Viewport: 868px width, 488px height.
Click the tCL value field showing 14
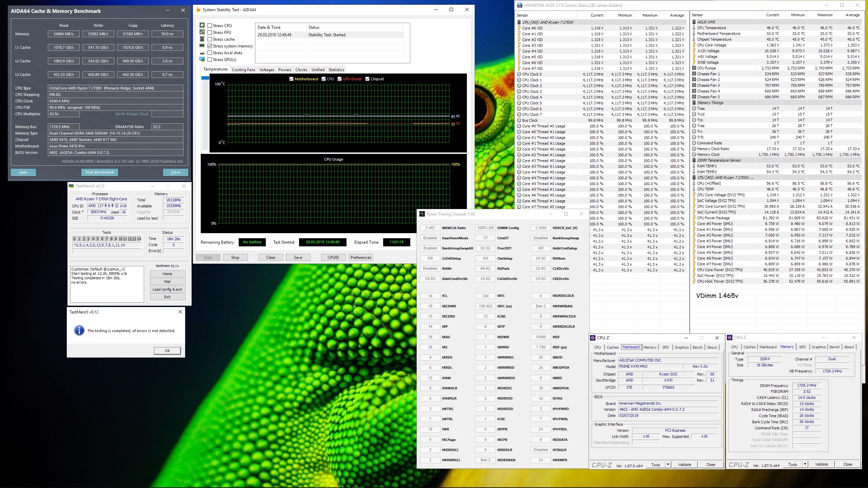(430, 296)
